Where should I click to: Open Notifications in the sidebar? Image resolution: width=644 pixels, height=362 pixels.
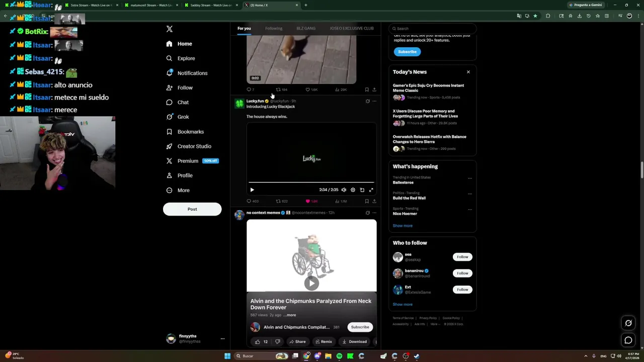point(187,73)
